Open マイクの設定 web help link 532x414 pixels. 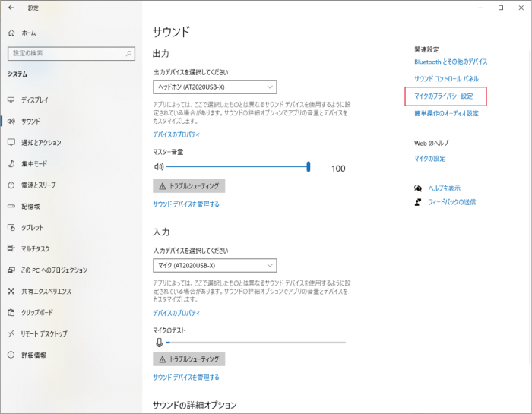(430, 158)
